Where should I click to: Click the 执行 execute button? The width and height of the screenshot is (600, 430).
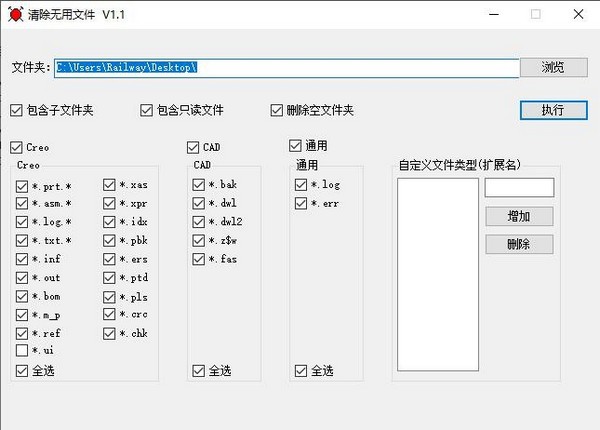point(553,110)
